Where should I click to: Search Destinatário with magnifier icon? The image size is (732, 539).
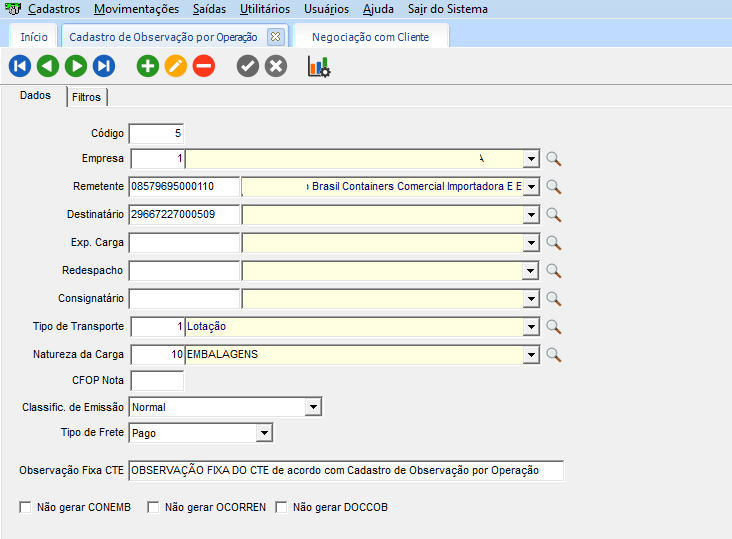click(x=554, y=215)
